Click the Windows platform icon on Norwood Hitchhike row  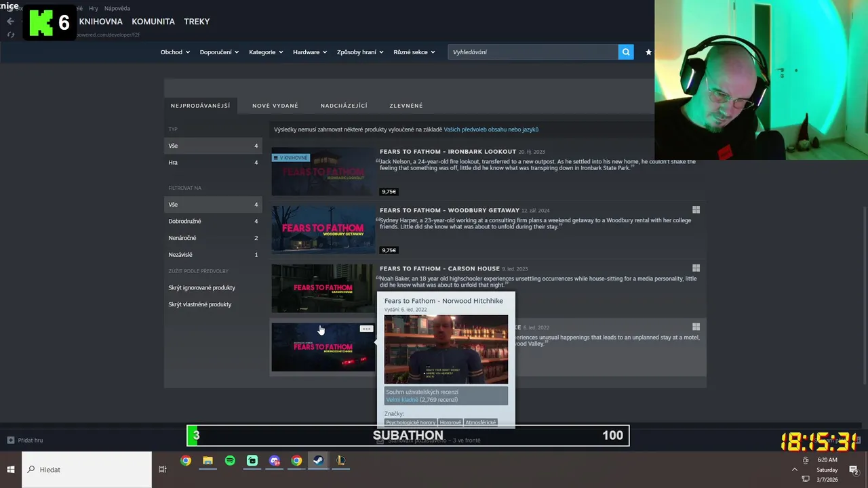(x=696, y=327)
